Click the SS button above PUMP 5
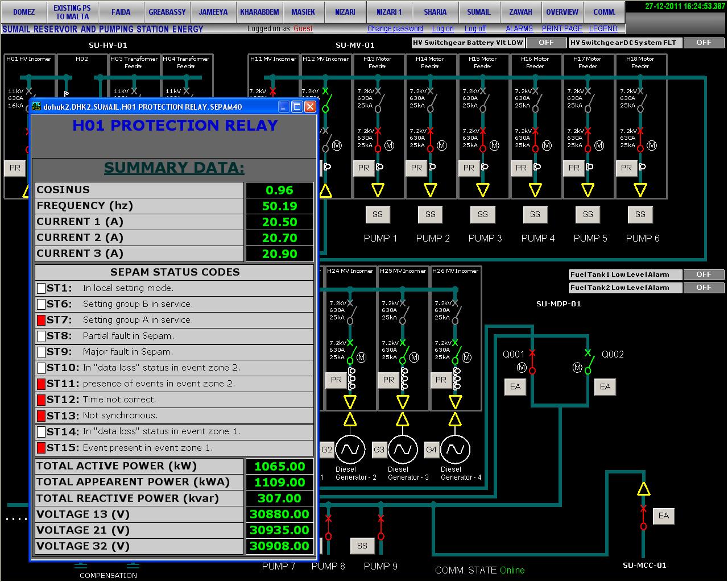The image size is (728, 582). point(588,214)
